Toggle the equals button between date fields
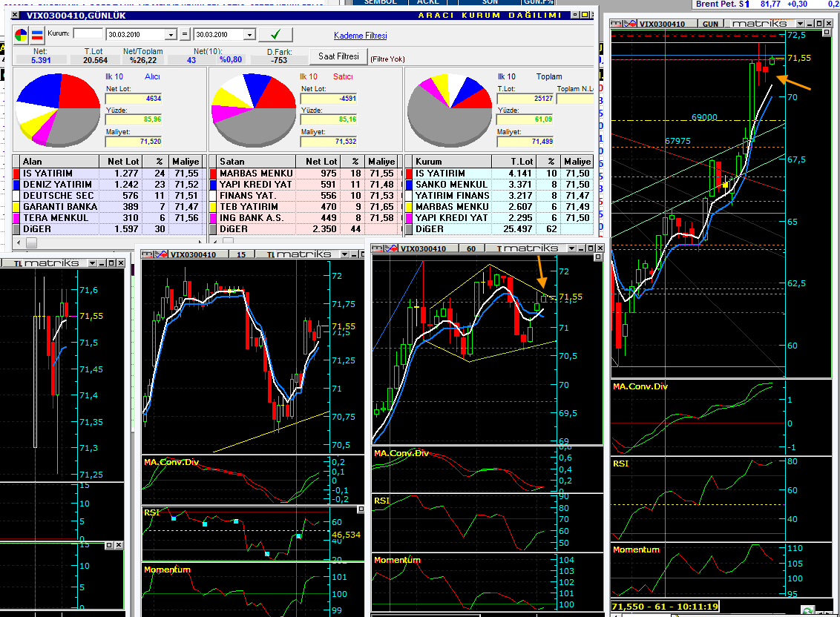The image size is (840, 617). pos(184,34)
